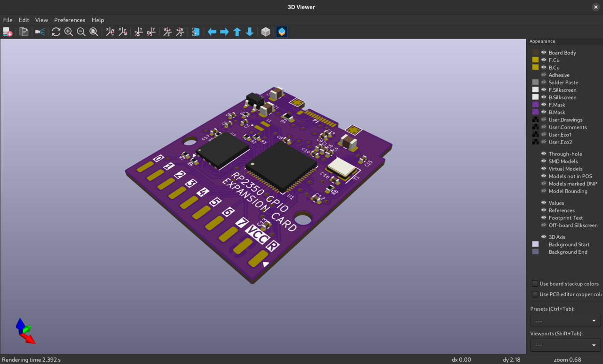Open the Help menu
603x364 pixels.
tap(98, 20)
